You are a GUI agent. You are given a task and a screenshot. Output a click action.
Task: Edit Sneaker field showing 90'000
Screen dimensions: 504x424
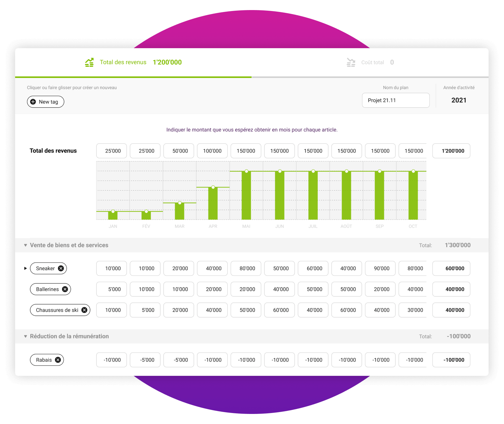[380, 268]
